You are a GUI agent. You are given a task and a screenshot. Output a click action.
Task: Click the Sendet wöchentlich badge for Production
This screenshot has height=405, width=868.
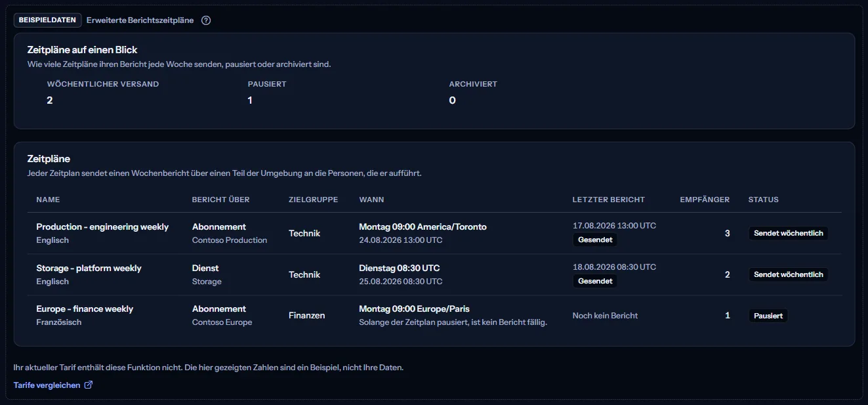point(788,233)
